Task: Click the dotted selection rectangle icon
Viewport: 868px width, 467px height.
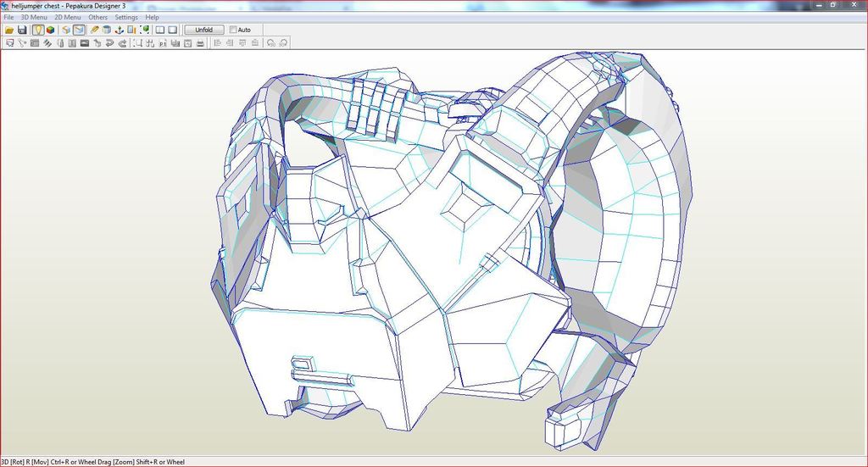Action: pos(137,43)
